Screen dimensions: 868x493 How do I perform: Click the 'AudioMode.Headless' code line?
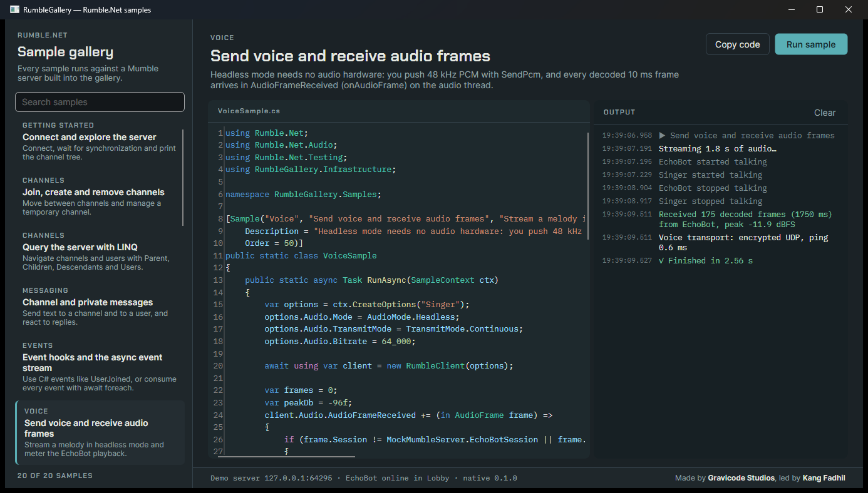(362, 317)
